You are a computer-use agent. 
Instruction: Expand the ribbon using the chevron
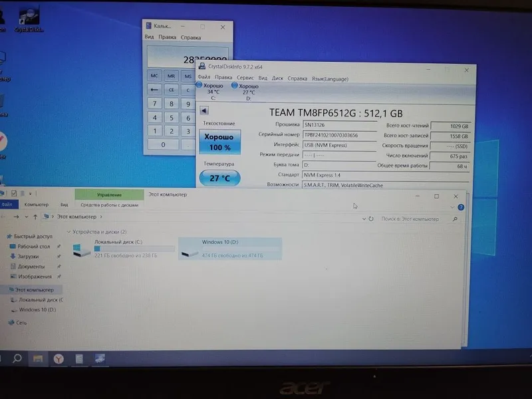pos(452,207)
